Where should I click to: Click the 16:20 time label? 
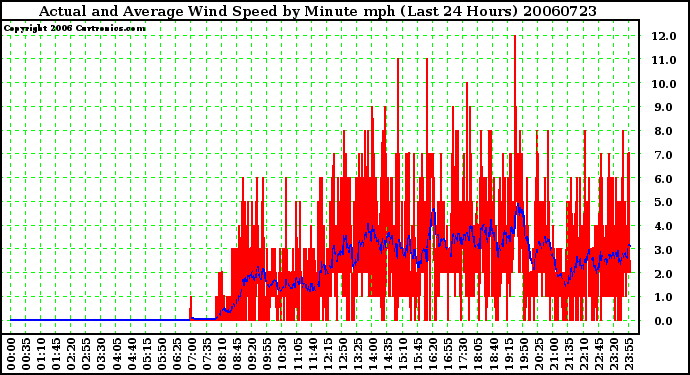[x=433, y=354]
